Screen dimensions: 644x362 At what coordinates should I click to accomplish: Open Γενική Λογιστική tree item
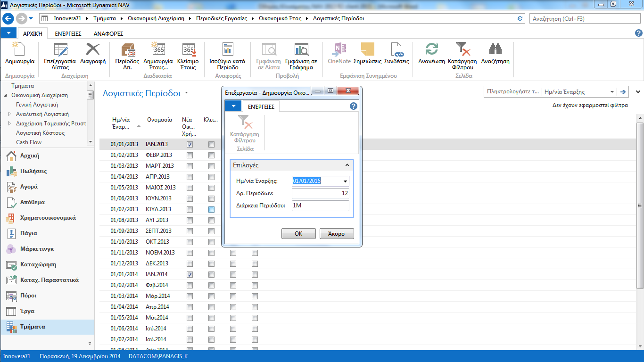37,105
